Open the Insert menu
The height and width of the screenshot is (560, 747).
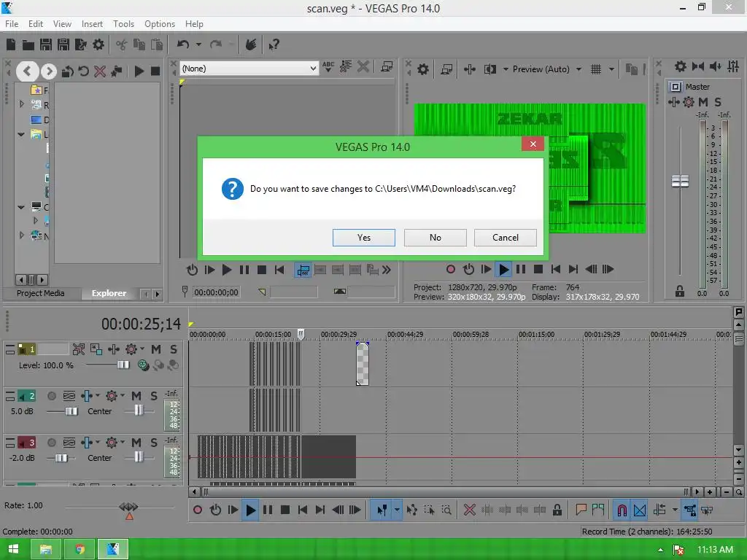92,24
